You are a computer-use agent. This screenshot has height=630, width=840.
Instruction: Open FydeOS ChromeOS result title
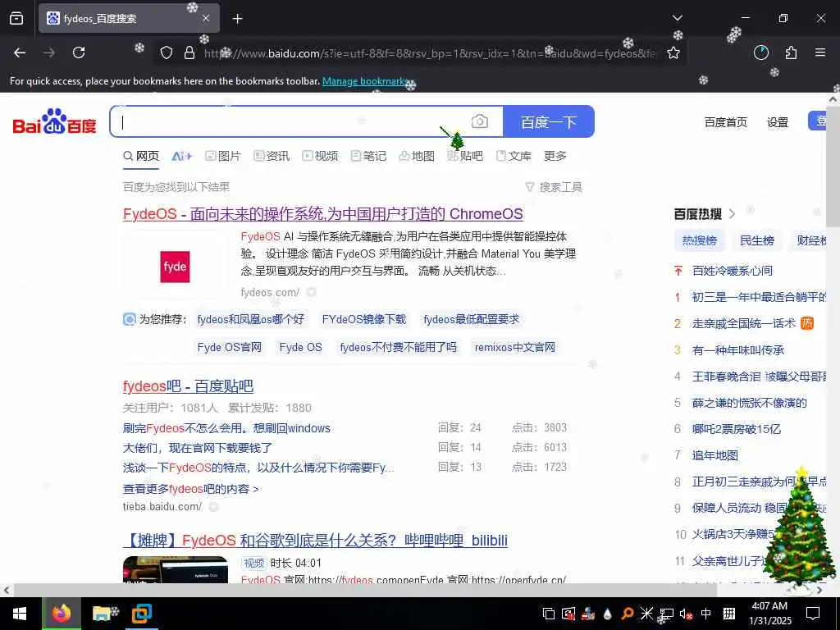323,214
